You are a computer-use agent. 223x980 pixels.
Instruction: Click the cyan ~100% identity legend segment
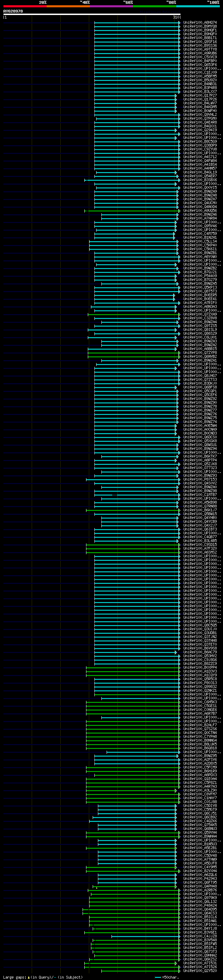point(198,7)
